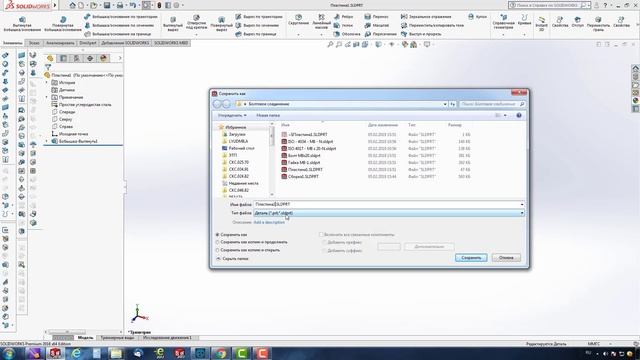
Task: Open the FeatureManager design tree tab
Action: [x=50, y=58]
